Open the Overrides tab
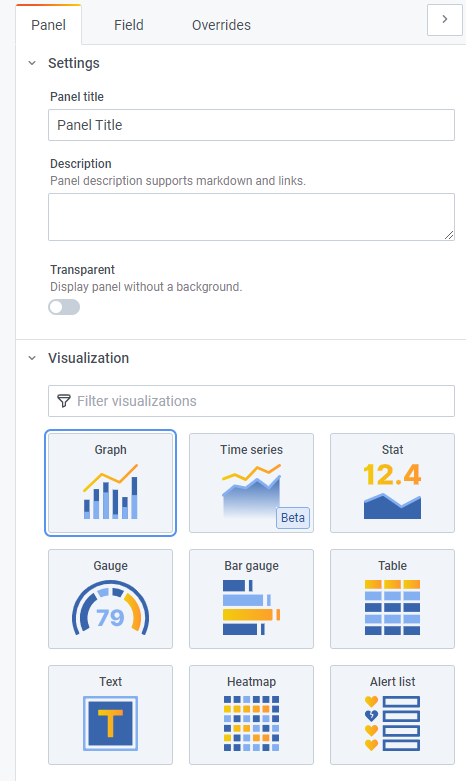 [x=221, y=25]
